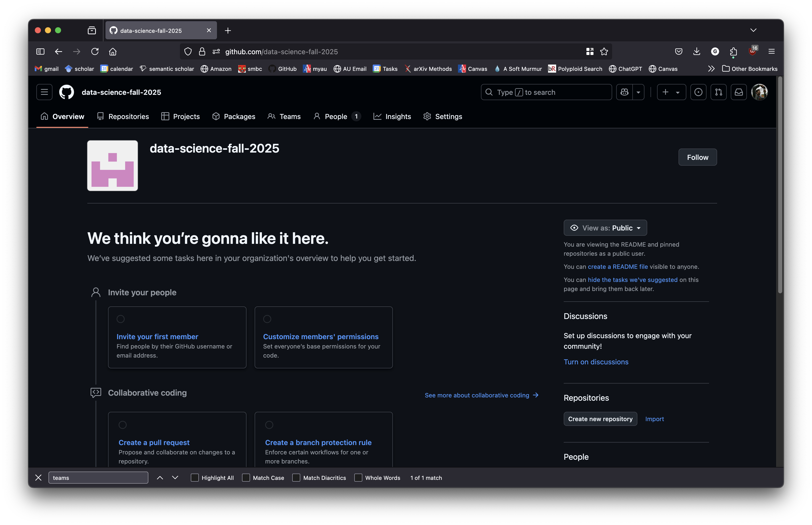Open the Issues icon in header
This screenshot has width=812, height=525.
(698, 92)
